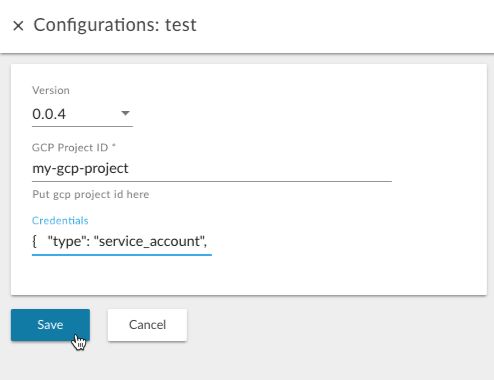Click the 0.0.4 version value
Image resolution: width=494 pixels, height=380 pixels.
click(x=49, y=114)
